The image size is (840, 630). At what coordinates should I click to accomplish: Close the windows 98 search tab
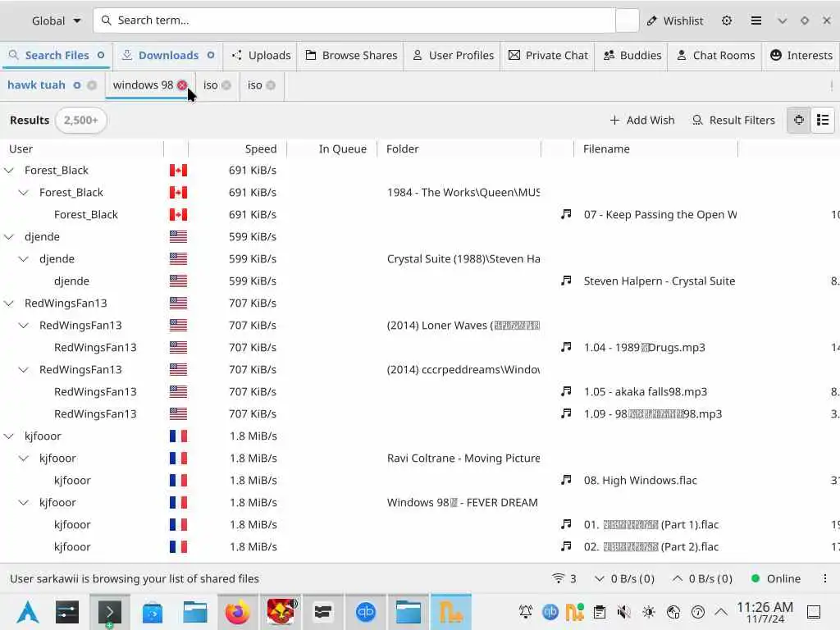tap(182, 85)
